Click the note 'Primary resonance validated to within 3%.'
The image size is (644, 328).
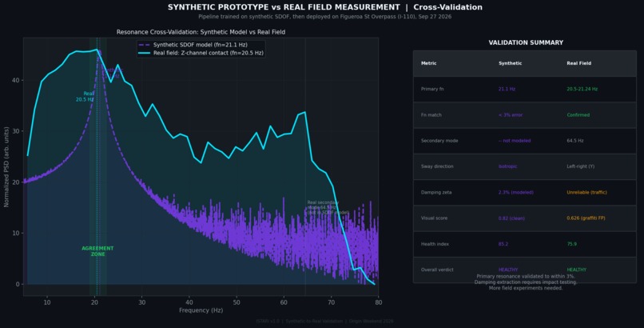526,277
